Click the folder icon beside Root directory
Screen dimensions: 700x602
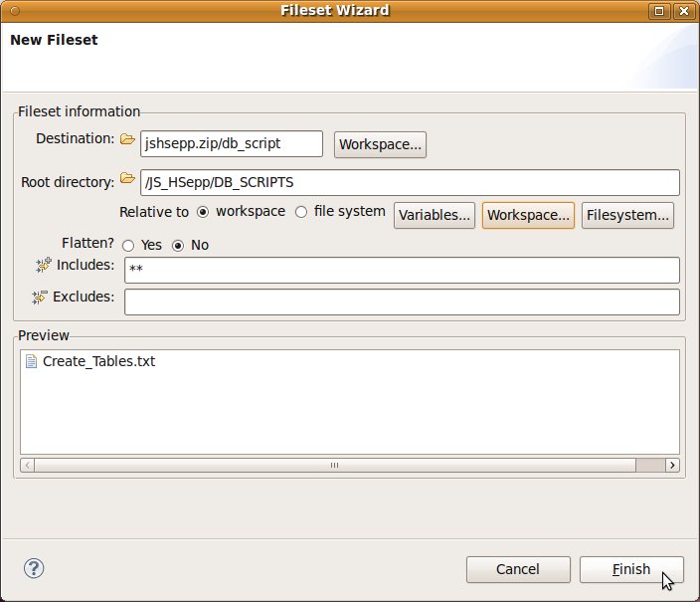tap(127, 179)
